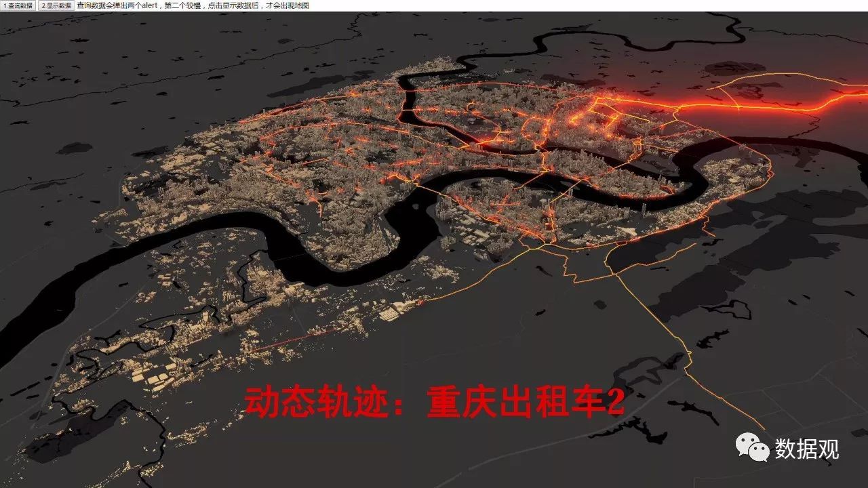
Task: Click the '2.显示数据' button
Action: point(56,5)
